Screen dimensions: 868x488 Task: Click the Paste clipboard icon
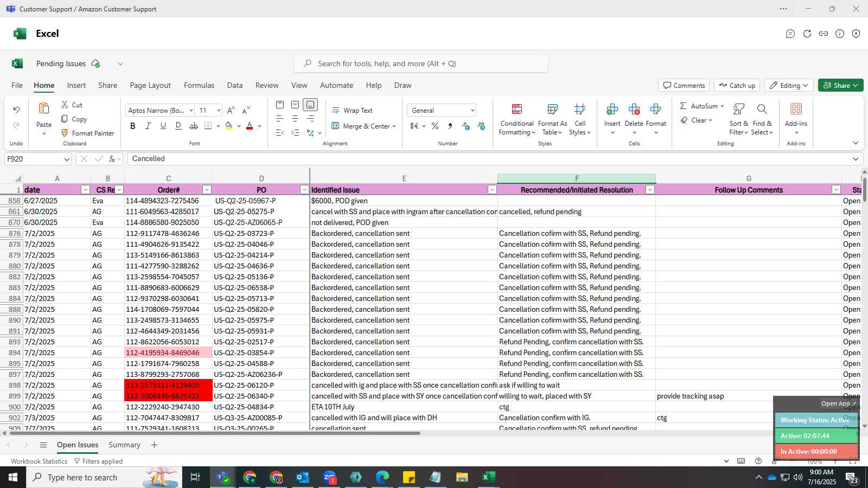(44, 108)
